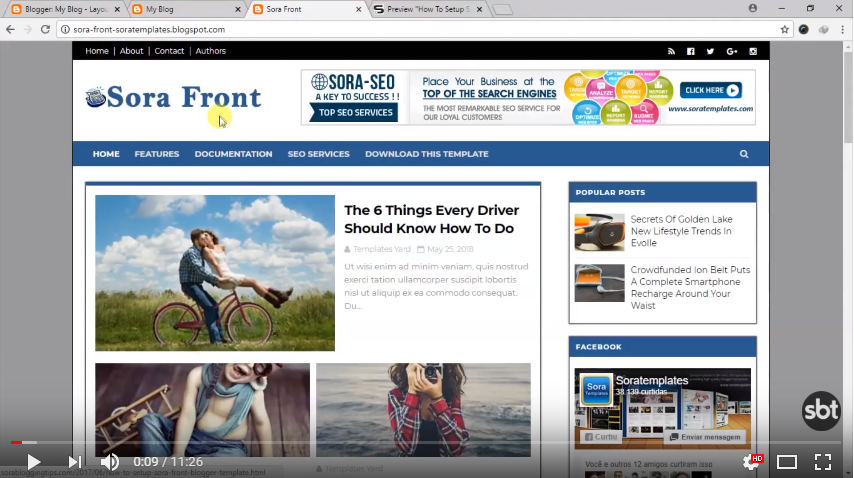Reload the page with refresh icon
This screenshot has height=478, width=854.
point(45,29)
